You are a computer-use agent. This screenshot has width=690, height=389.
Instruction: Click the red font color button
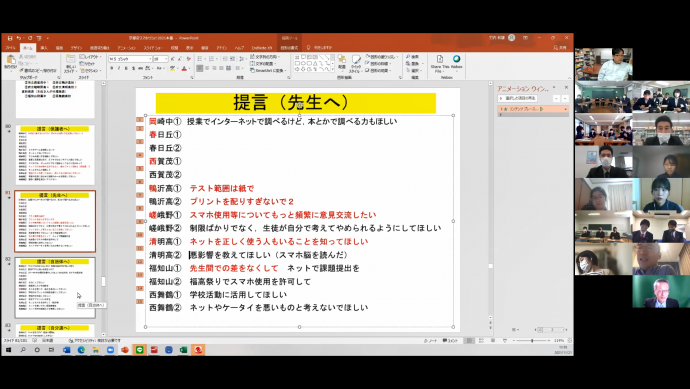[184, 68]
